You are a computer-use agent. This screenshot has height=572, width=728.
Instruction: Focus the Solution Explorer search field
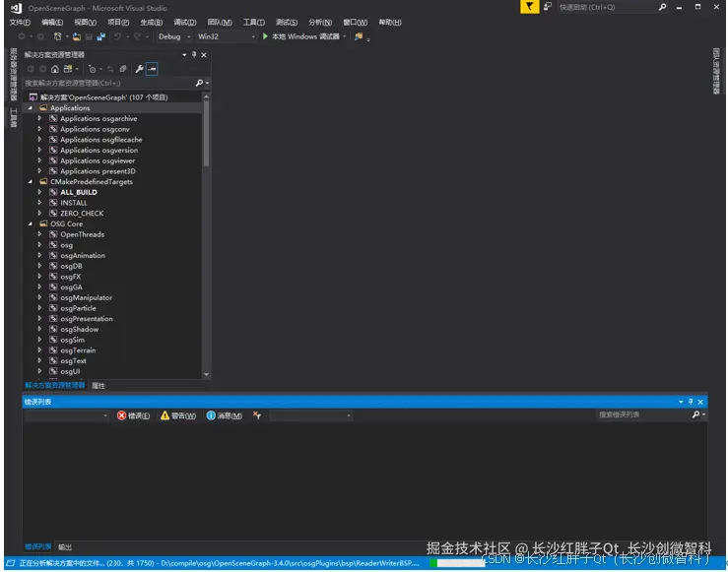[109, 83]
